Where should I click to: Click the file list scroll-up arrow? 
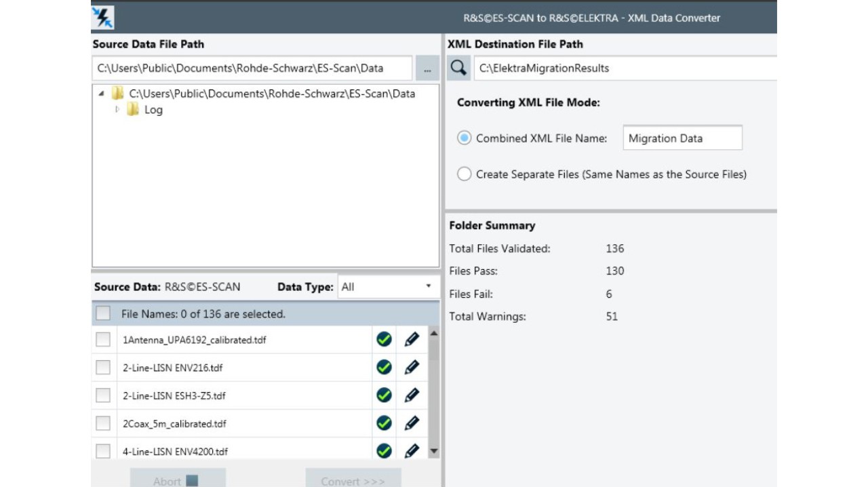point(434,333)
